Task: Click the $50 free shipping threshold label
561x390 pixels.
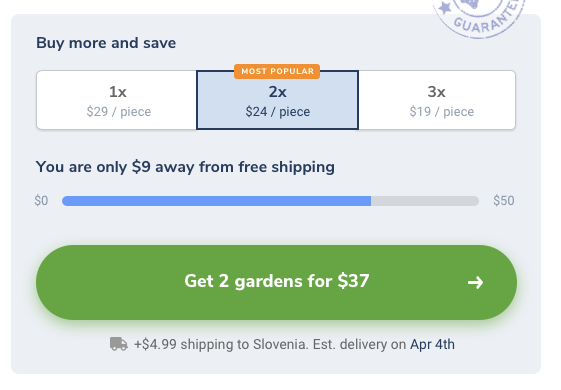Action: coord(504,201)
